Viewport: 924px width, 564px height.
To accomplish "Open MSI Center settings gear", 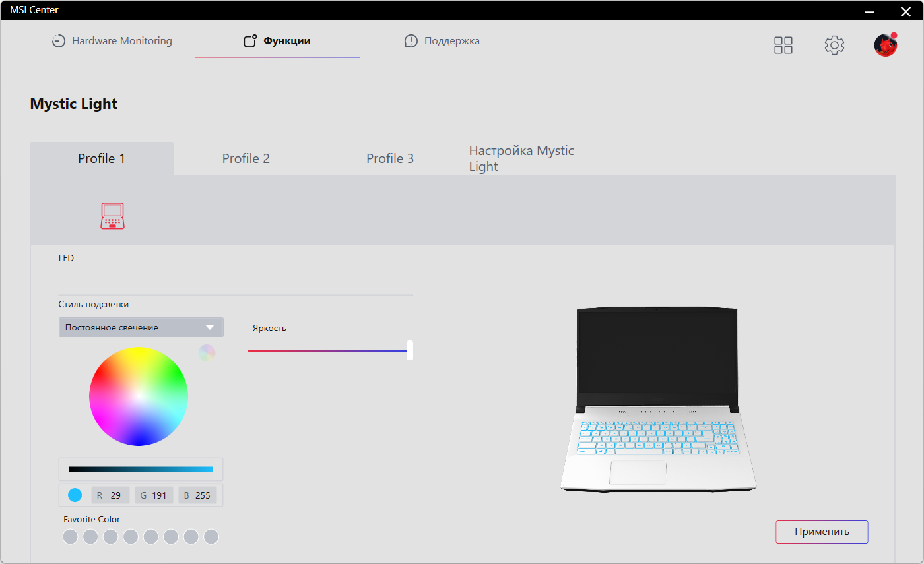I will (x=835, y=45).
